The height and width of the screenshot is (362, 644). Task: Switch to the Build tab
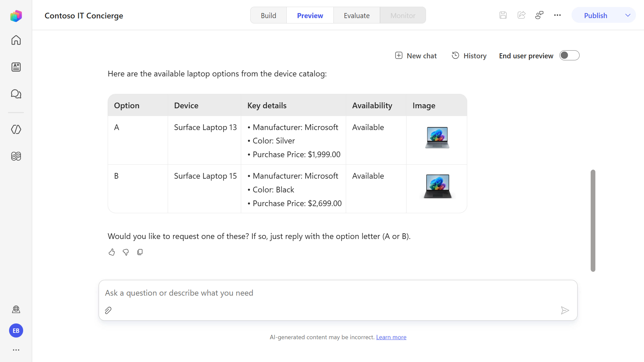click(268, 15)
